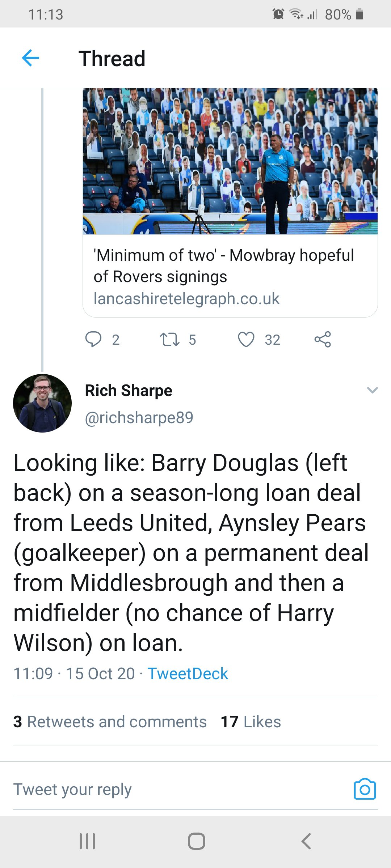
Task: Tap Android recent apps navigation button
Action: [87, 841]
